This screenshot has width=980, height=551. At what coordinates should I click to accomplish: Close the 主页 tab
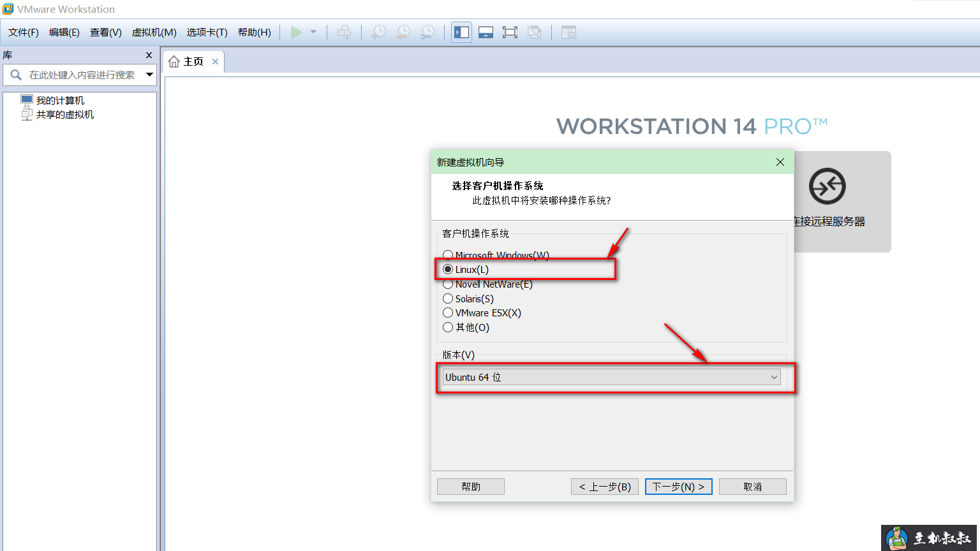point(216,61)
